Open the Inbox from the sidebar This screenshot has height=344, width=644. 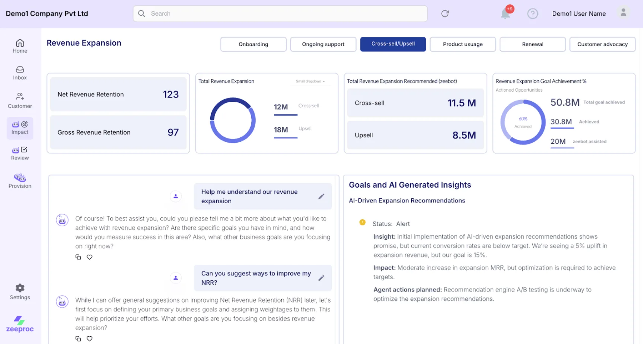tap(20, 72)
